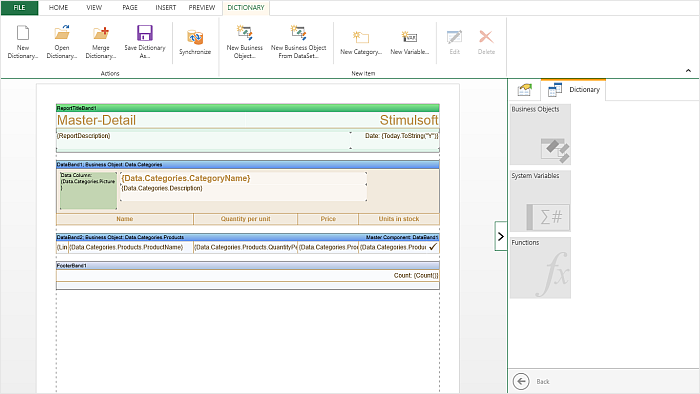Image resolution: width=700 pixels, height=394 pixels.
Task: Click the Back label in the panel
Action: click(x=543, y=382)
